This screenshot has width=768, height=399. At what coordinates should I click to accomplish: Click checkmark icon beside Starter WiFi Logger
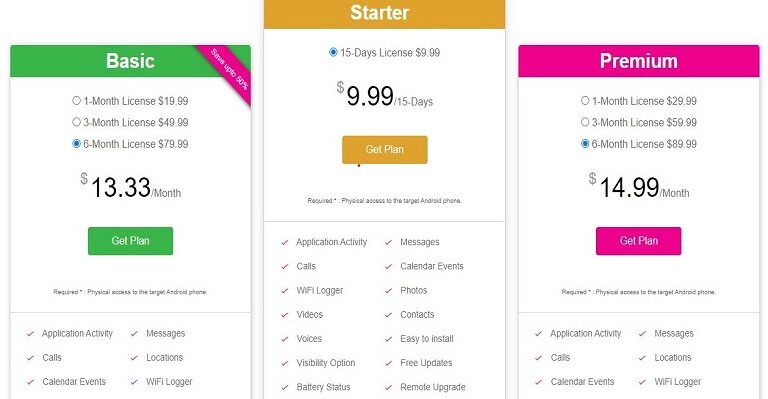coord(285,291)
